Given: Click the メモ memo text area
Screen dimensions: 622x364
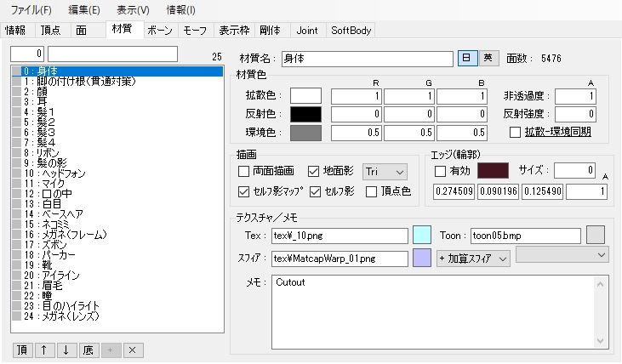Looking at the screenshot, I should tap(440, 312).
